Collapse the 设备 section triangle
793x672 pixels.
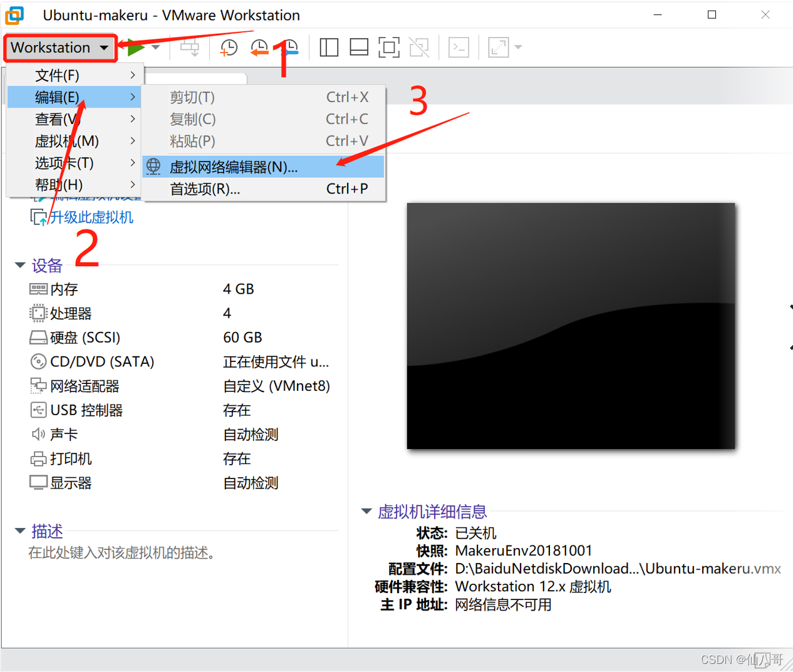[x=19, y=264]
